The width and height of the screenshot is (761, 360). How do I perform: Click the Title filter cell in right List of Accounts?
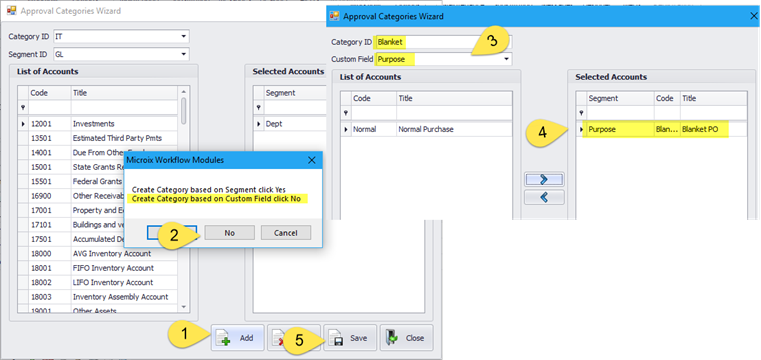(454, 113)
